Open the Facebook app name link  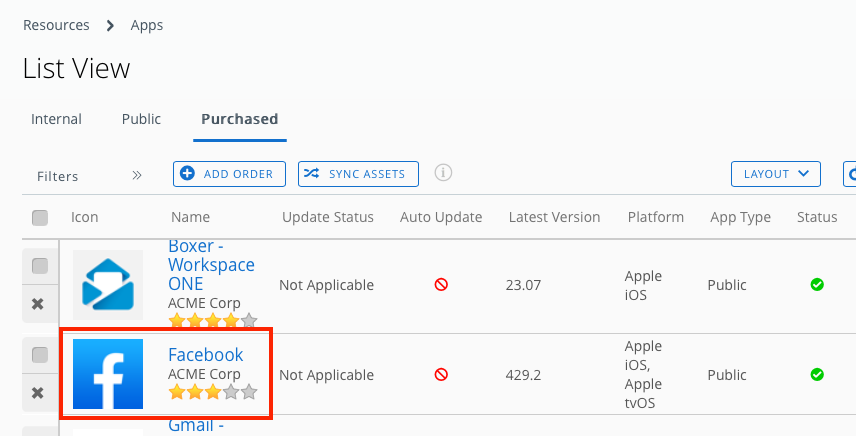[x=205, y=355]
